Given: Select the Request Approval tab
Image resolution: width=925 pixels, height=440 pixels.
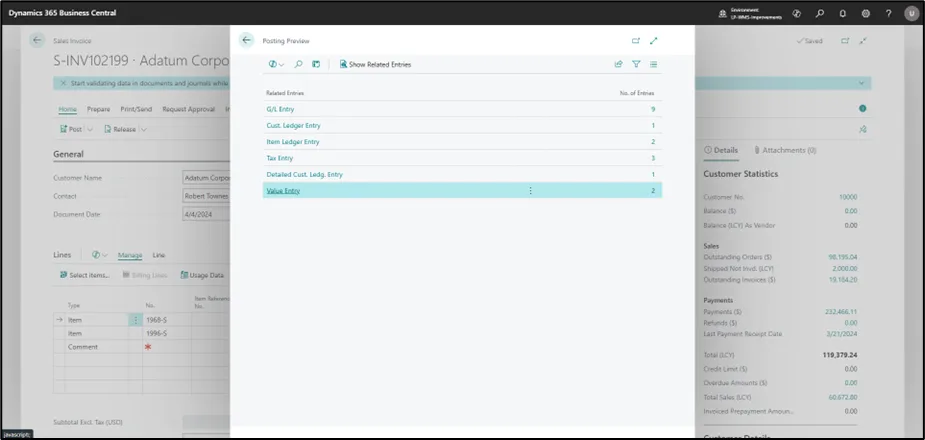Looking at the screenshot, I should 189,109.
